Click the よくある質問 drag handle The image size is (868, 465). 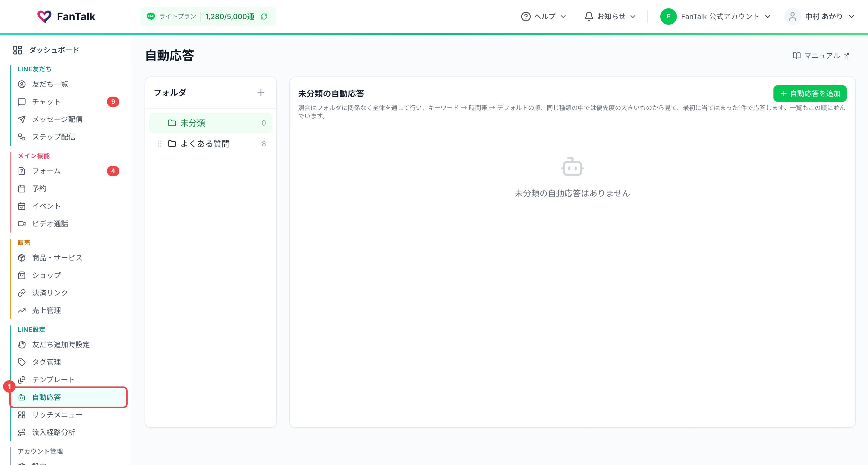point(160,144)
